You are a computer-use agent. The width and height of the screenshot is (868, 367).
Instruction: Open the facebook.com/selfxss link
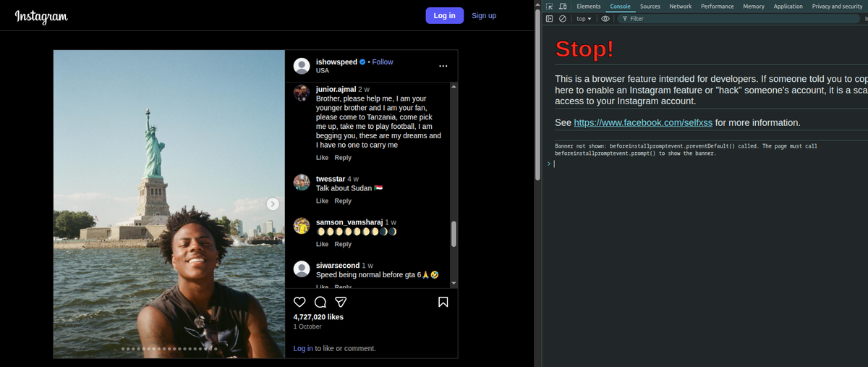(x=643, y=123)
